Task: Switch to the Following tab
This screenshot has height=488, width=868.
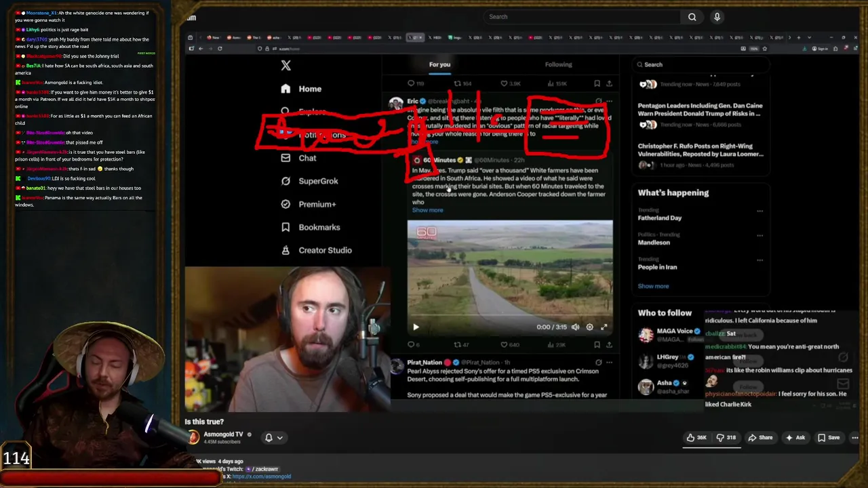Action: [558, 64]
